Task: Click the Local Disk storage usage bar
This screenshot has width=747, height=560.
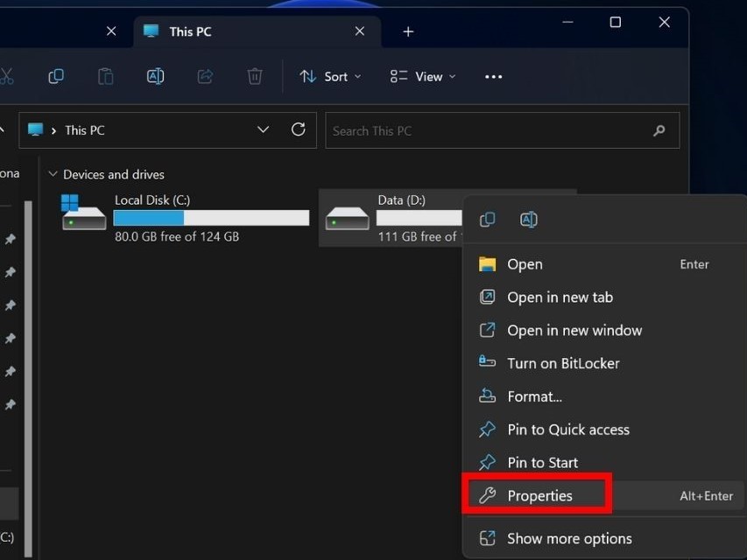Action: (x=210, y=217)
